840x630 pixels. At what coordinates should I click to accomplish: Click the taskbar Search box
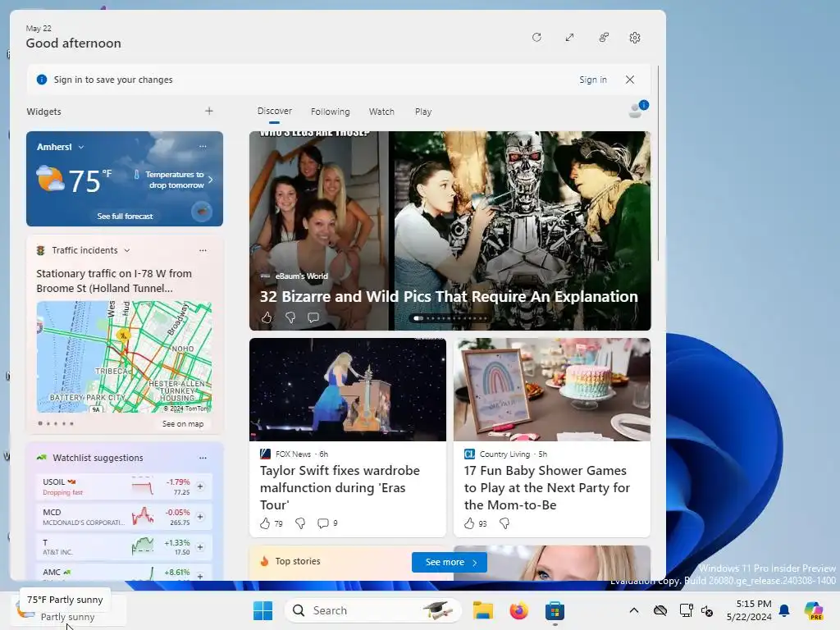tap(373, 610)
